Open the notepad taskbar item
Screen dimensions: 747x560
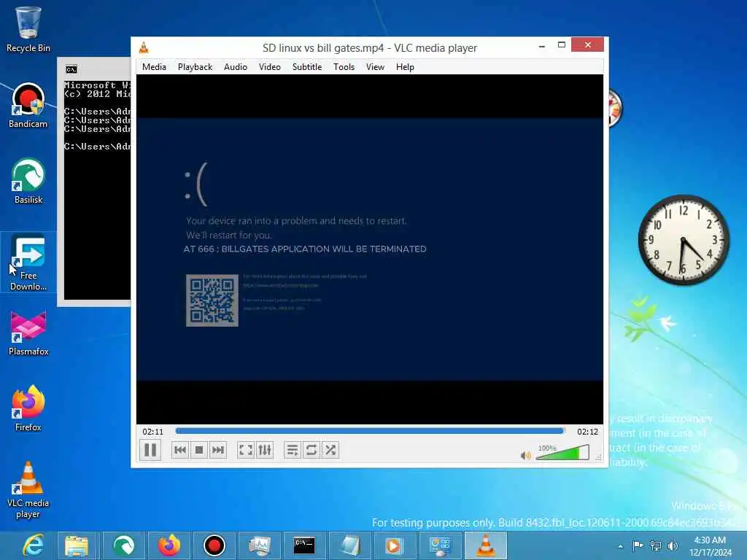point(349,545)
